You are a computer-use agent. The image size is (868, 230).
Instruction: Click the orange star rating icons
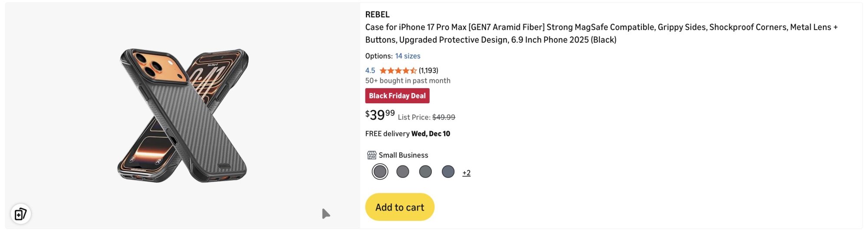click(398, 70)
